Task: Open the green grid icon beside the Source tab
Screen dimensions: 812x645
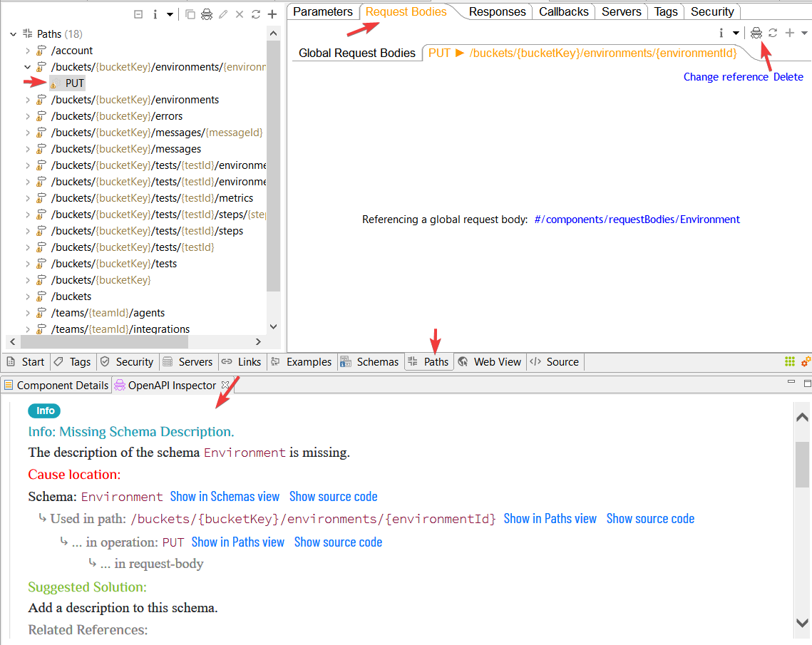Action: (790, 361)
